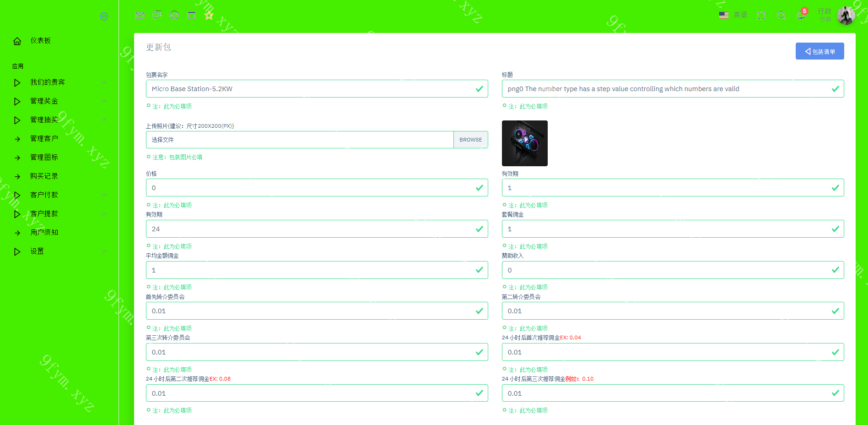Click the yellow star favorites icon
This screenshot has height=425, width=868.
coord(209,16)
